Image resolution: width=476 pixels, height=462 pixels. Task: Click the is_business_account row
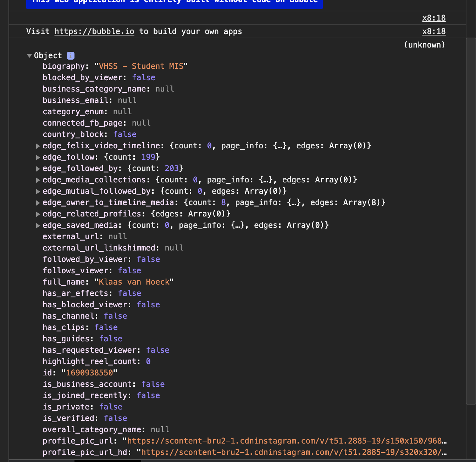pyautogui.click(x=104, y=384)
